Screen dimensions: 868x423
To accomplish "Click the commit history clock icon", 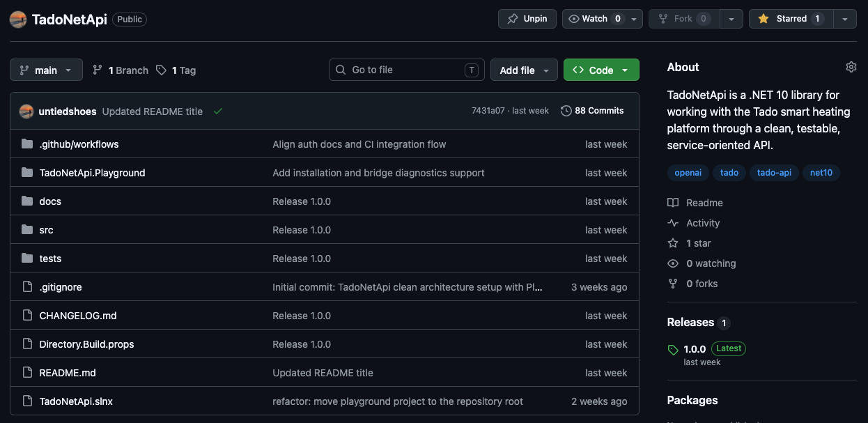I will click(x=565, y=110).
